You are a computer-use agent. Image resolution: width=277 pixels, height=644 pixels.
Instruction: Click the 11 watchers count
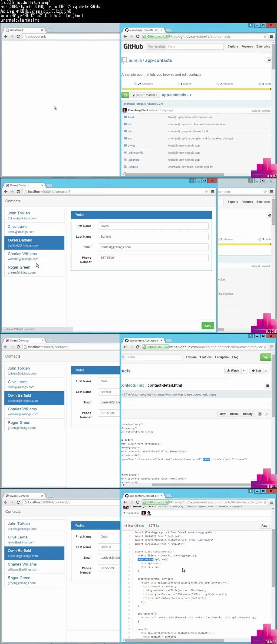click(x=244, y=371)
